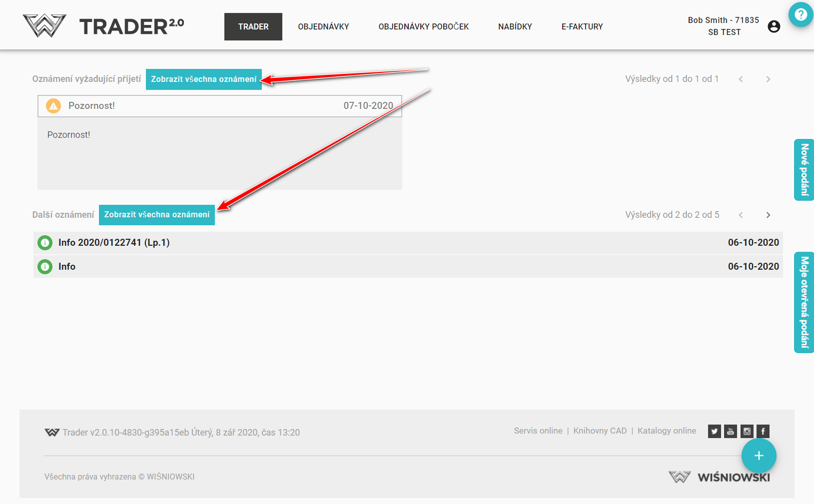Show all notifications requiring acceptance

point(203,79)
